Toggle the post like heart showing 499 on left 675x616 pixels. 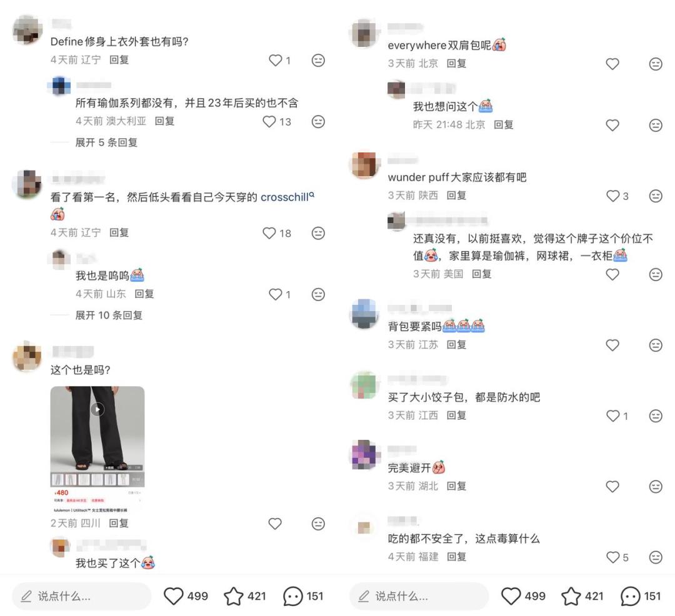coord(174,596)
